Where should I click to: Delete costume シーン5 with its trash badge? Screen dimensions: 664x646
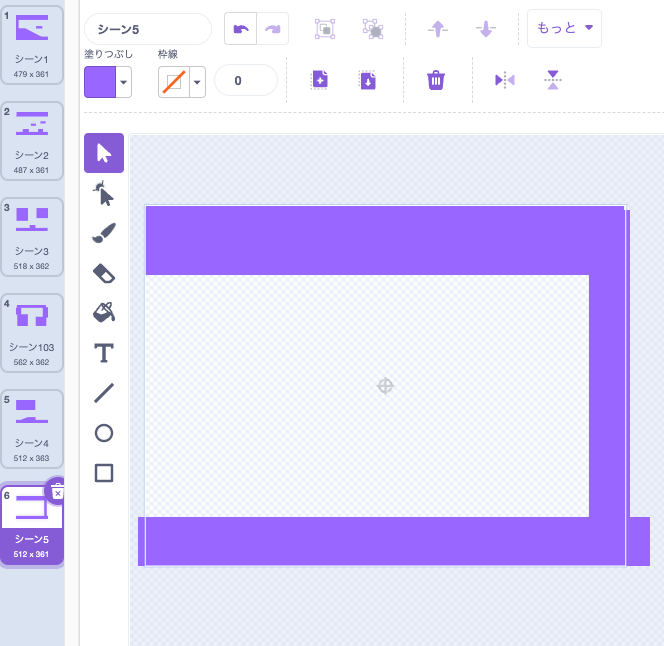click(58, 492)
